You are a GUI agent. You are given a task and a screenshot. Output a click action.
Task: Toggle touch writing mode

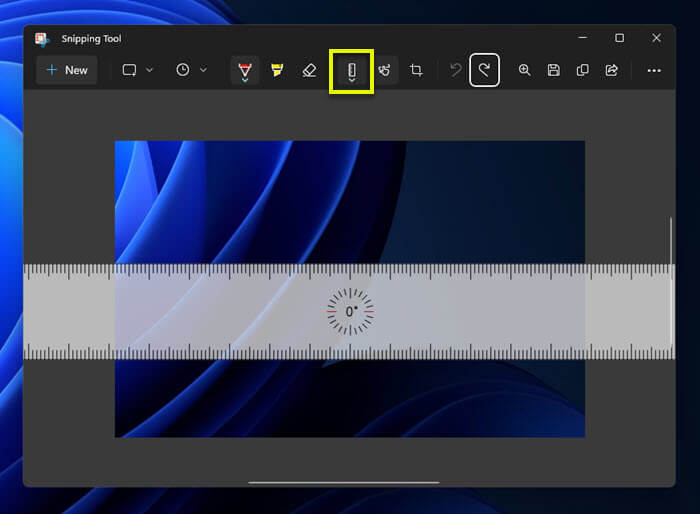[x=384, y=70]
